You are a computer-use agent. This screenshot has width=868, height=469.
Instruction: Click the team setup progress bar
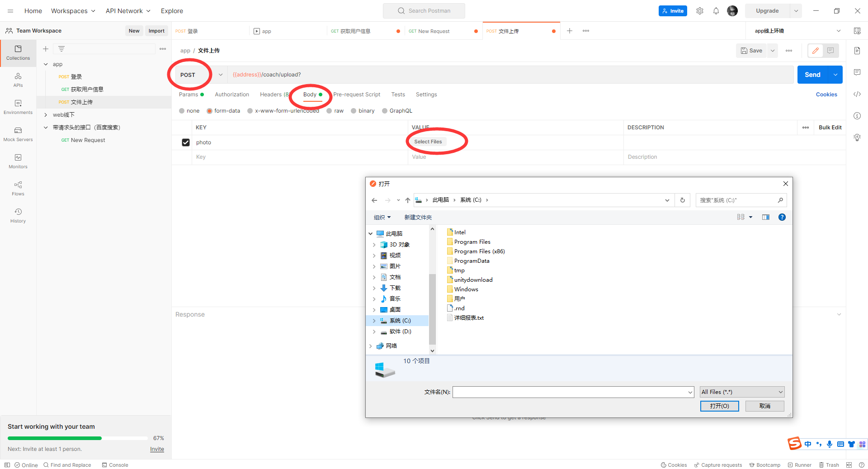[x=78, y=438]
